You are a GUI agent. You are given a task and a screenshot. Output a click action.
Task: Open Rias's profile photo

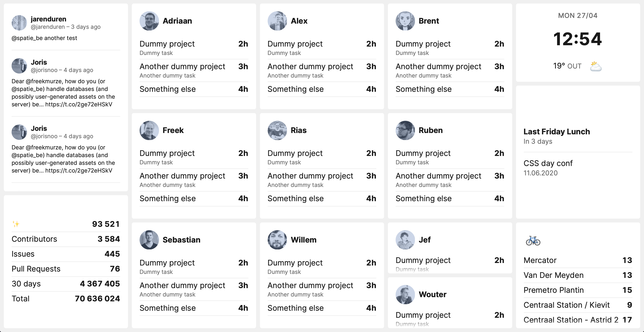pos(277,130)
